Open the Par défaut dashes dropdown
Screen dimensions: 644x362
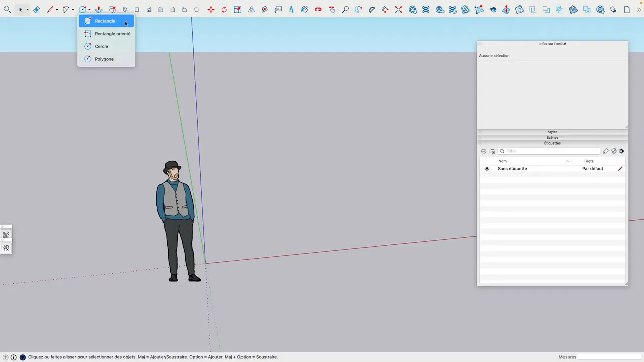click(593, 168)
